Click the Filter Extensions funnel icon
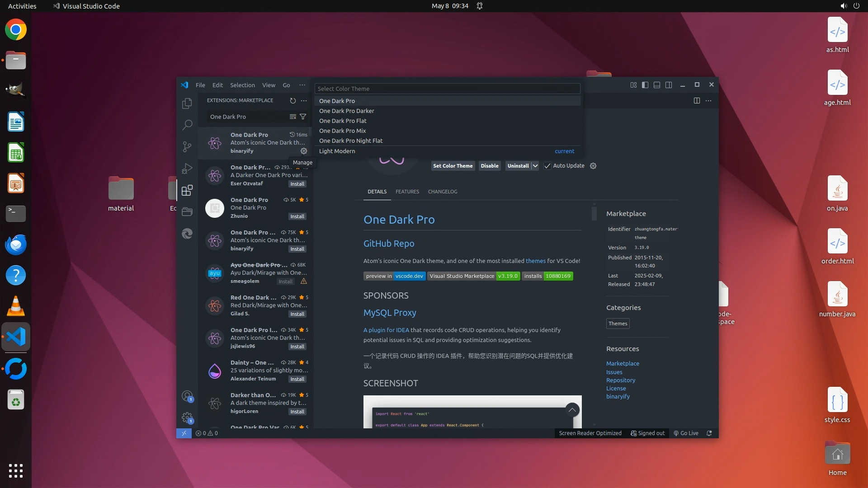The image size is (868, 488). pos(303,117)
